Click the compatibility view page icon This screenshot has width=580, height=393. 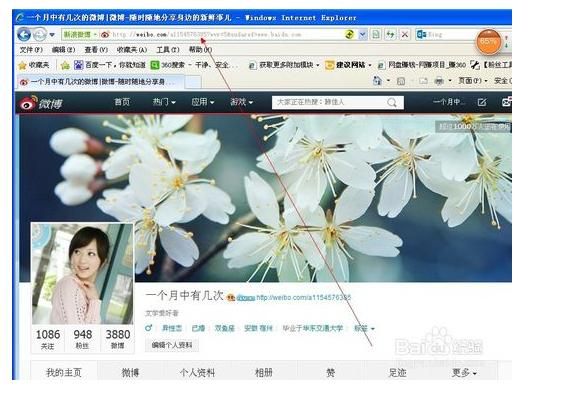375,34
